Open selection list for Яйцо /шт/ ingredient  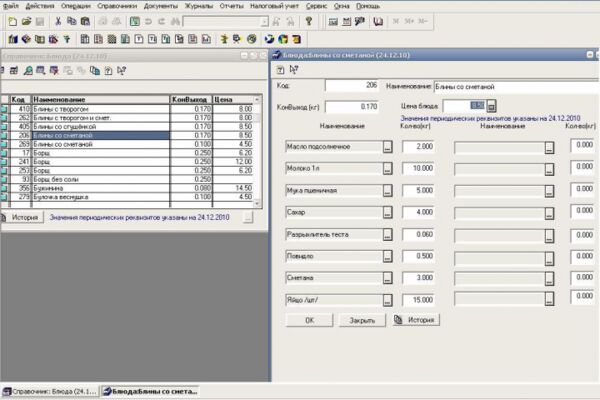coord(388,300)
